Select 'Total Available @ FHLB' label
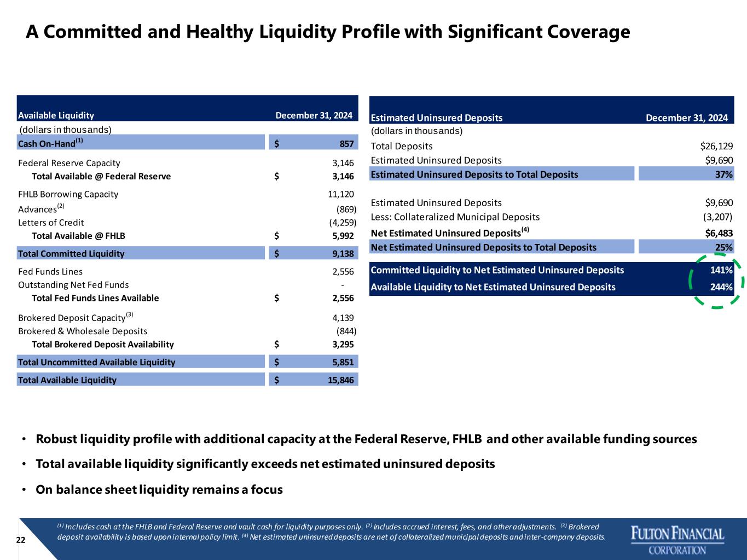 tap(78, 236)
